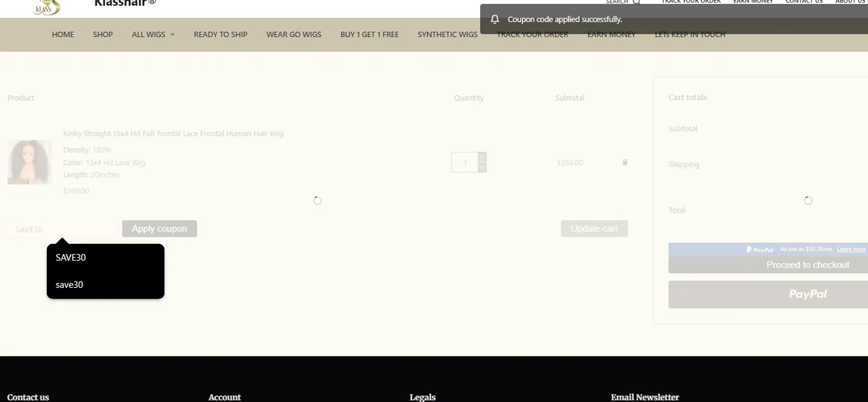Open the PayPal Learn more link
868x402 pixels.
(x=851, y=249)
